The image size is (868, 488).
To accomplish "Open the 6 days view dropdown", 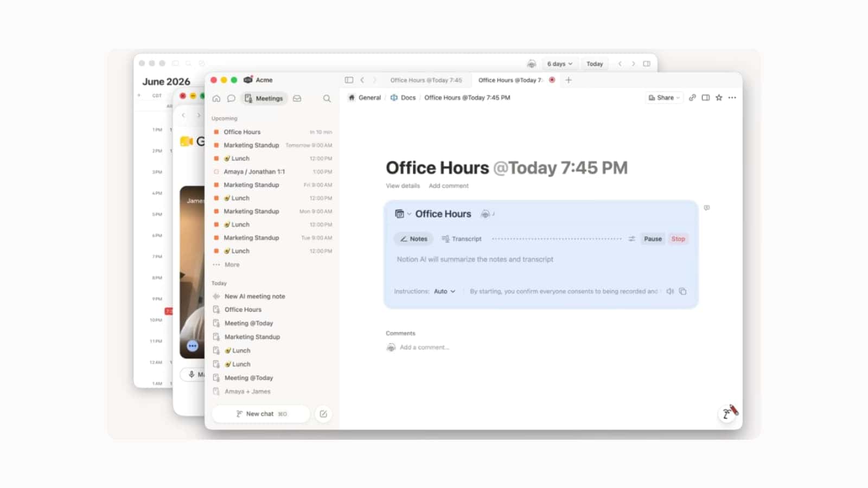I will (x=560, y=63).
